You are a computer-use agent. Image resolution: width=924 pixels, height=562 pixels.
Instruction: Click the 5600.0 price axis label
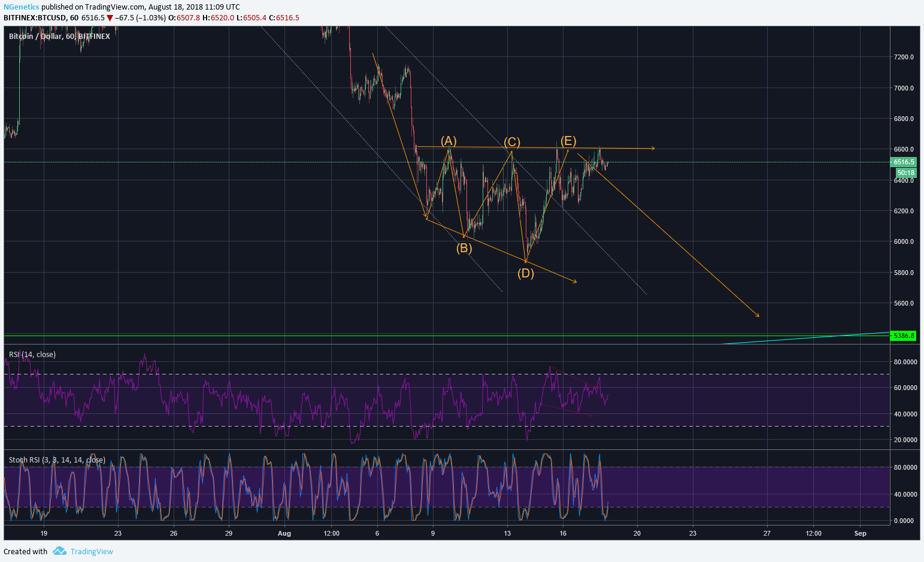(904, 303)
